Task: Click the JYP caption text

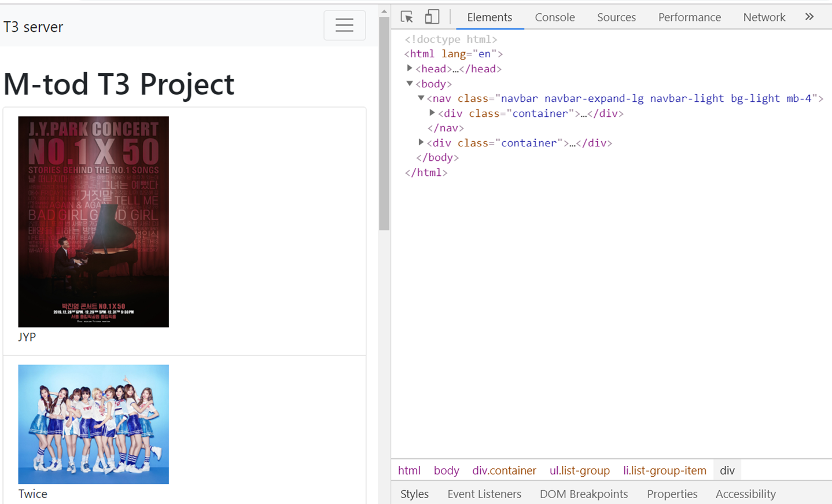Action: tap(27, 337)
